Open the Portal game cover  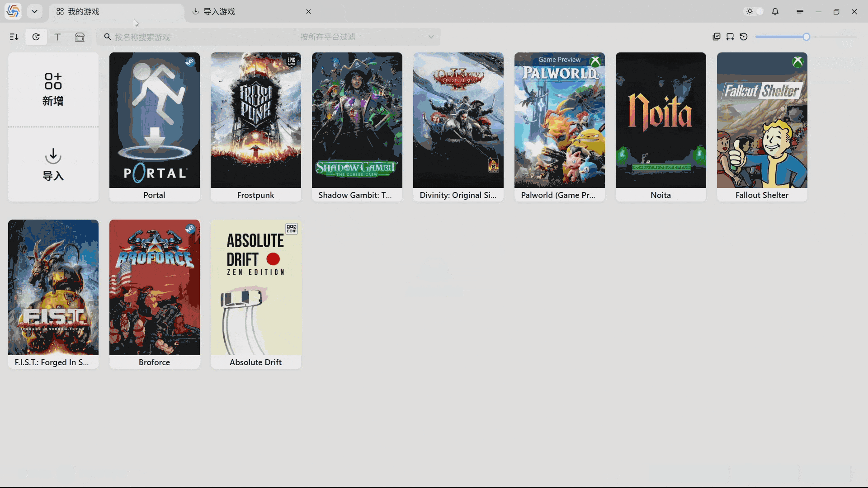pos(155,120)
